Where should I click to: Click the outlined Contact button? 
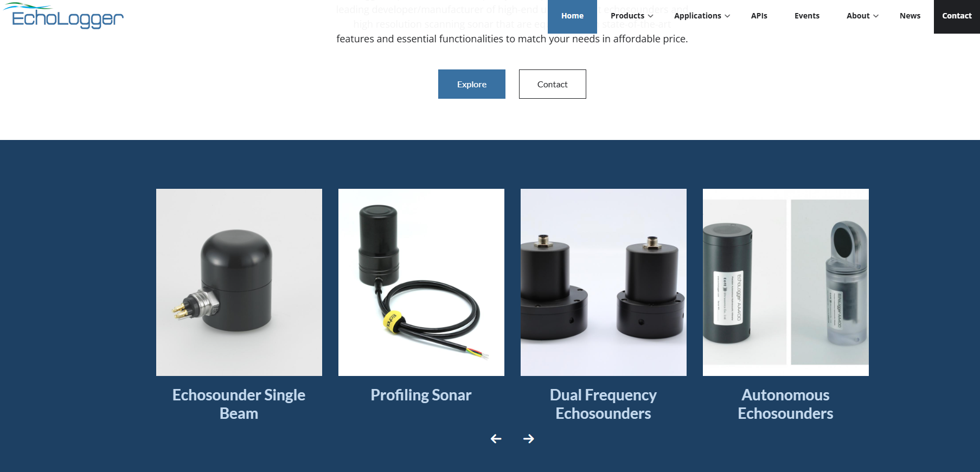tap(552, 84)
